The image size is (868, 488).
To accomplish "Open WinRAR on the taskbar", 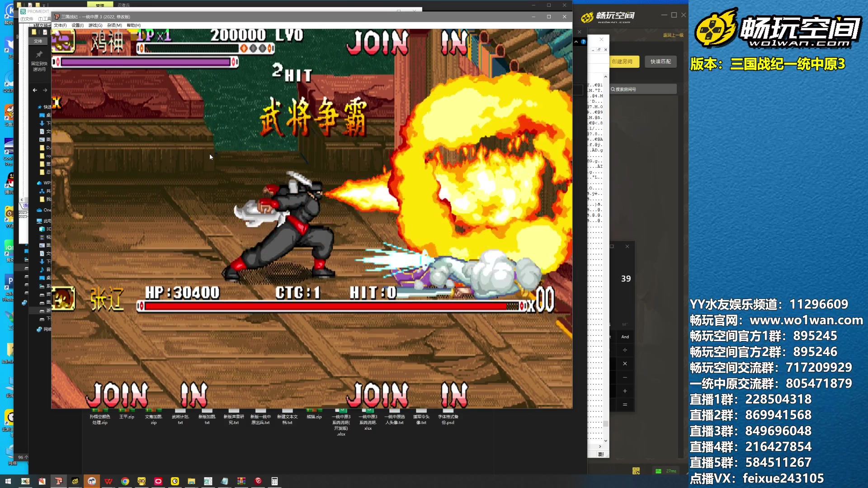I will pyautogui.click(x=241, y=481).
